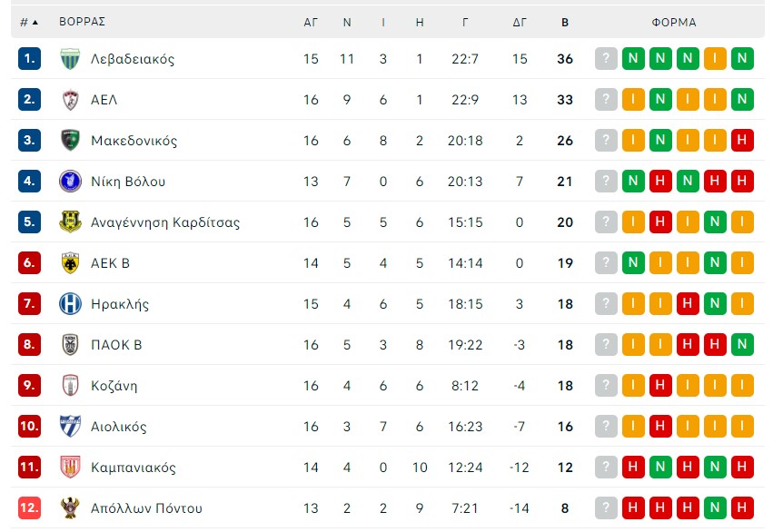Click Λεβαδειακός's gray upcoming match question badge

pyautogui.click(x=606, y=59)
